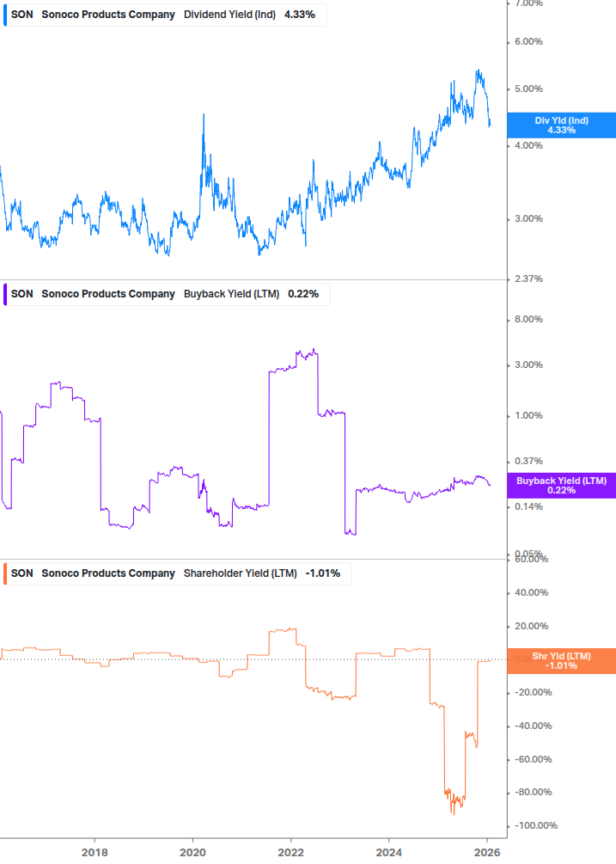
Task: Click the -80.00% tick on shareholder yield axis
Action: (533, 793)
